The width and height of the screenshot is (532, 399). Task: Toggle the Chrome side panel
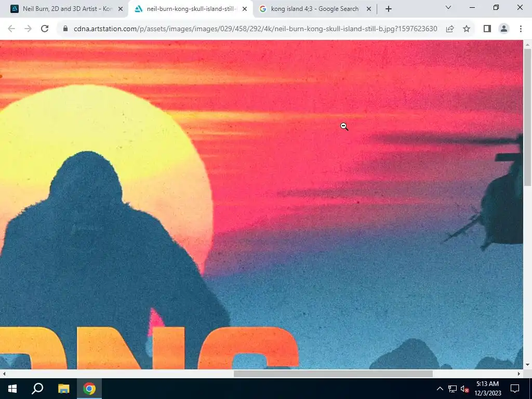tap(487, 29)
